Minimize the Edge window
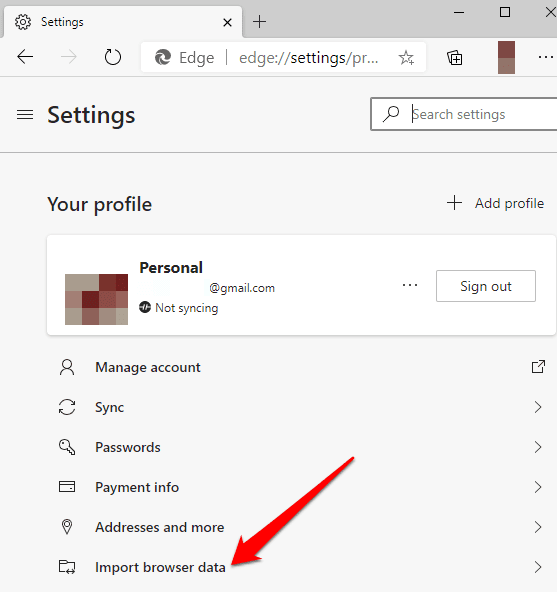557x592 pixels. tap(459, 12)
